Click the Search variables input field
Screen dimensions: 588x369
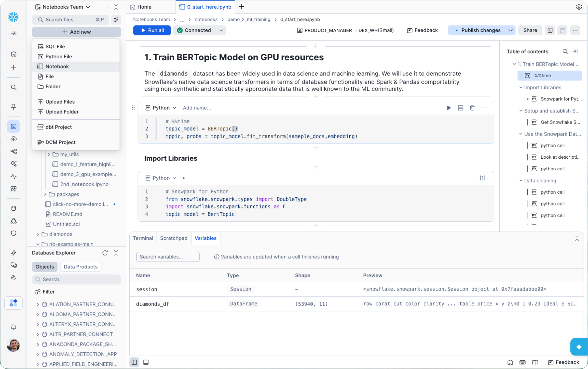(x=168, y=257)
